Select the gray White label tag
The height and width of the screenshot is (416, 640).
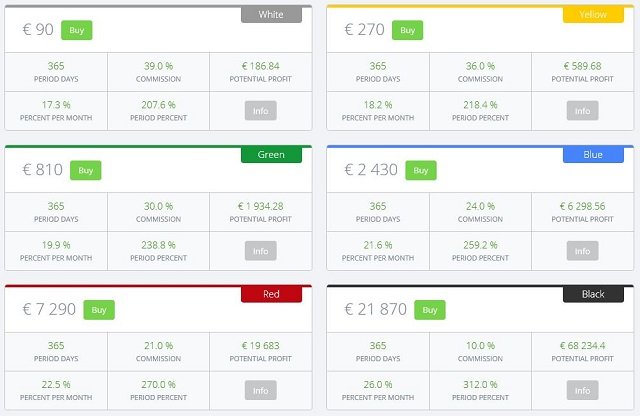[271, 15]
